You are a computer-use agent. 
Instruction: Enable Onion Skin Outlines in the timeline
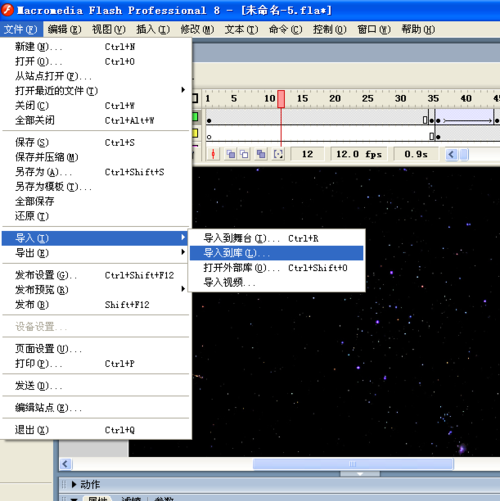[x=245, y=154]
